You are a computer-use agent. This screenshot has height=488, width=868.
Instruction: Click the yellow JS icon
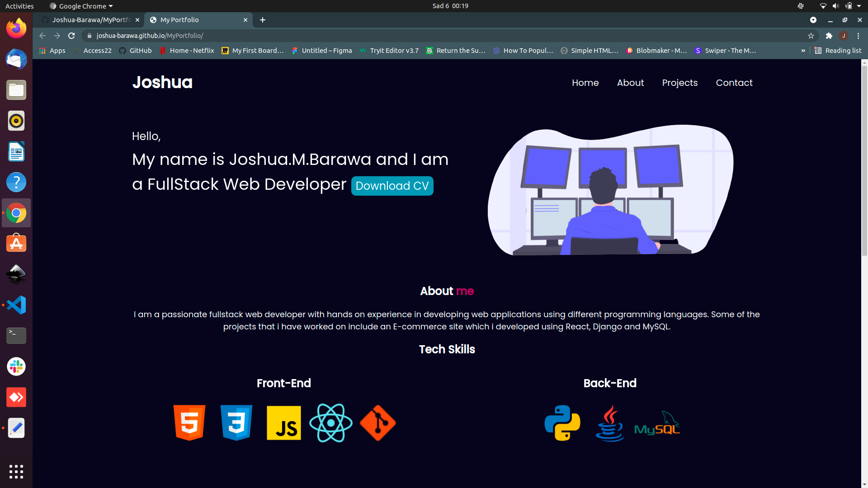(284, 423)
